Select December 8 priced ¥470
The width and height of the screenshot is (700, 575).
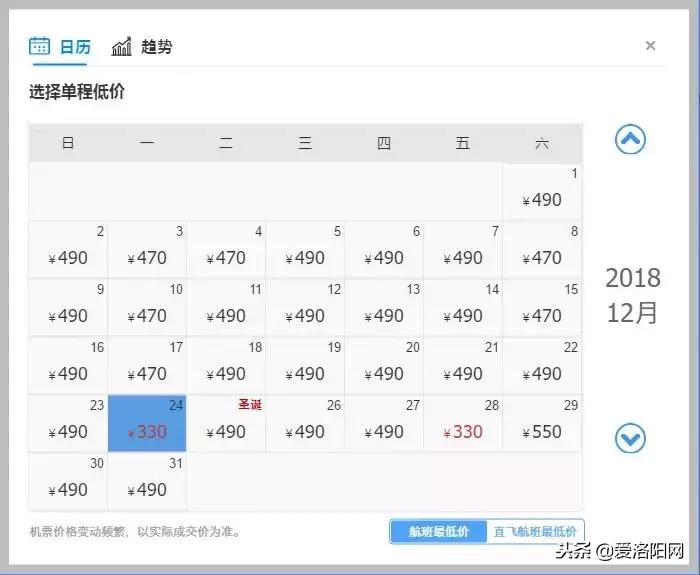pos(542,250)
